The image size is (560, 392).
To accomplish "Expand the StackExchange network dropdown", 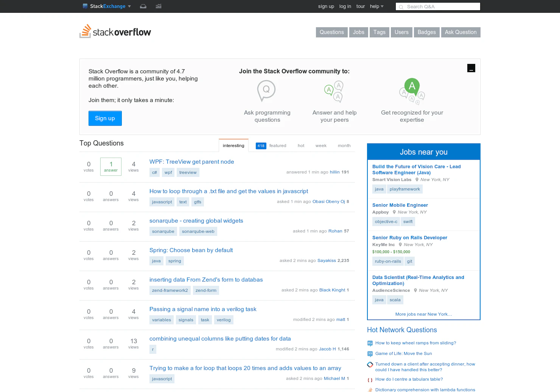I will [x=129, y=6].
